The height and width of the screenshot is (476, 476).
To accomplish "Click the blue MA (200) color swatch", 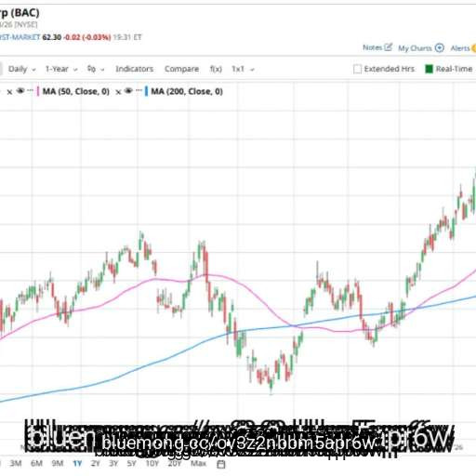I will 146,91.
